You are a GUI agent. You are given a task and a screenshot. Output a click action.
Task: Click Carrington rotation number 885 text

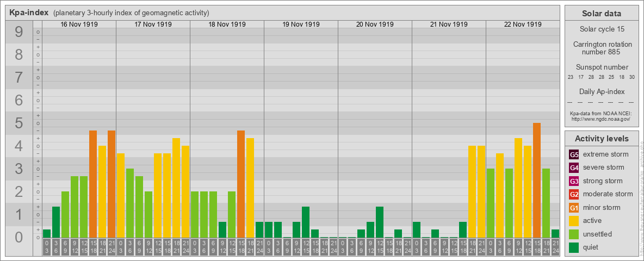[x=602, y=48]
